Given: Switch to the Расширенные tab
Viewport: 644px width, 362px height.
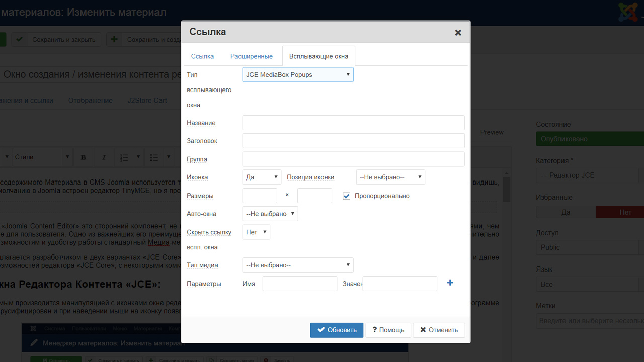Looking at the screenshot, I should [x=252, y=56].
